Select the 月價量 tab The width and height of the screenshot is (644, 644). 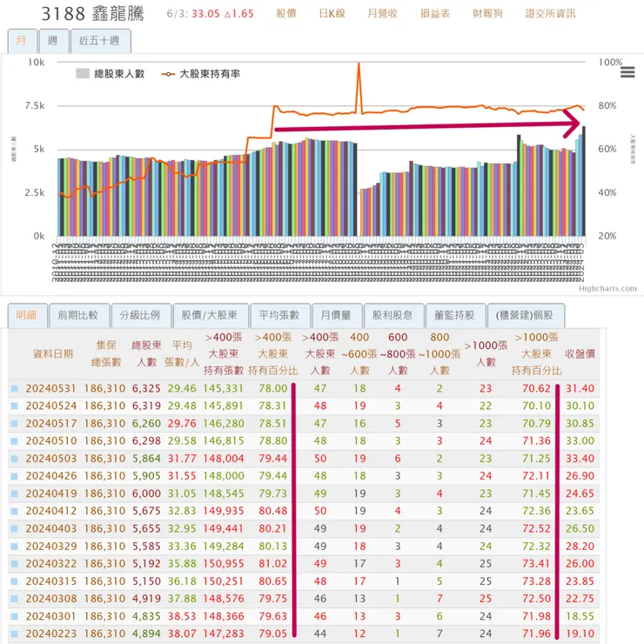337,315
